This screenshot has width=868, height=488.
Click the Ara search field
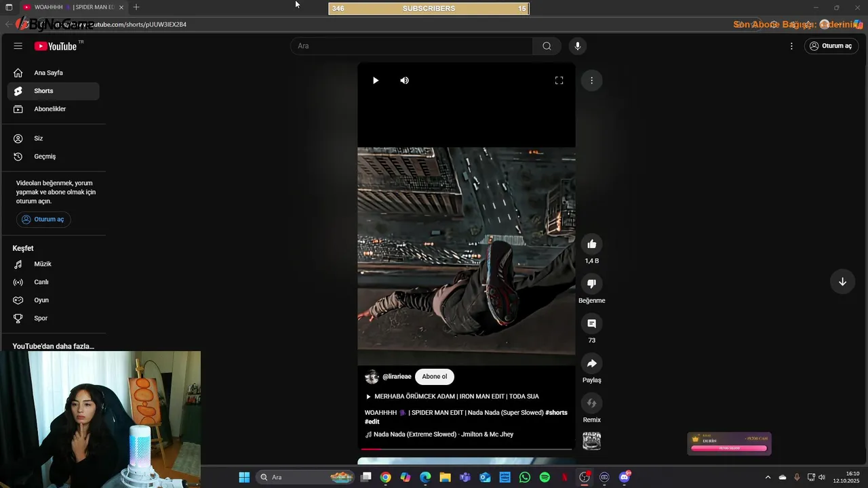tap(412, 46)
